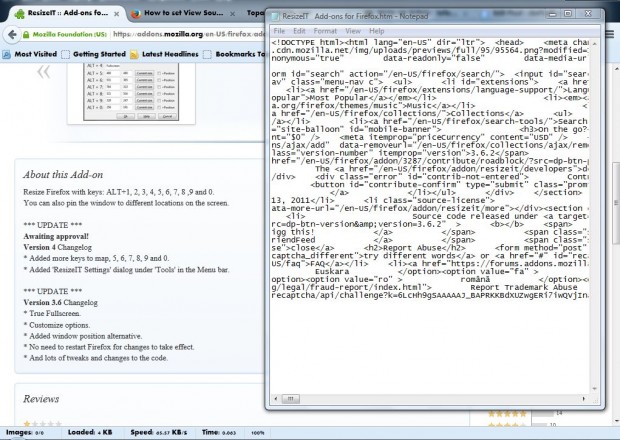Open the ResizeIT settings screenshot thumbnail

point(131,92)
